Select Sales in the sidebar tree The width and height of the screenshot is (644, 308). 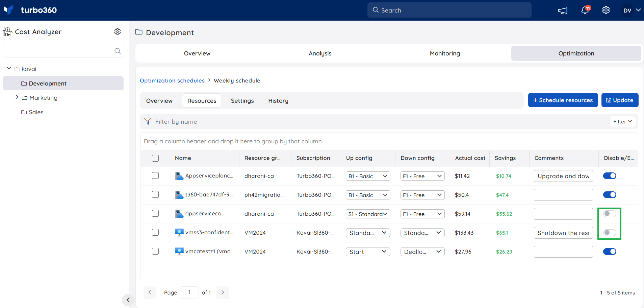tap(36, 112)
